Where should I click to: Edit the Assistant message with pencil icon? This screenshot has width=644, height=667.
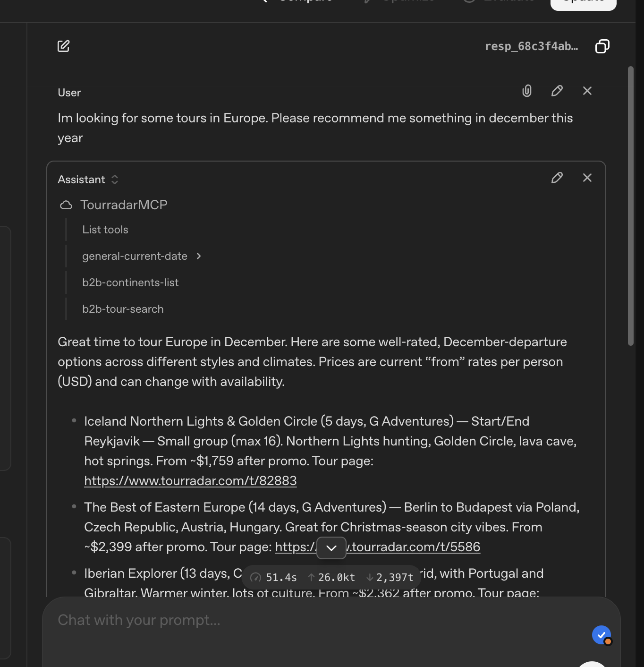[x=557, y=178]
